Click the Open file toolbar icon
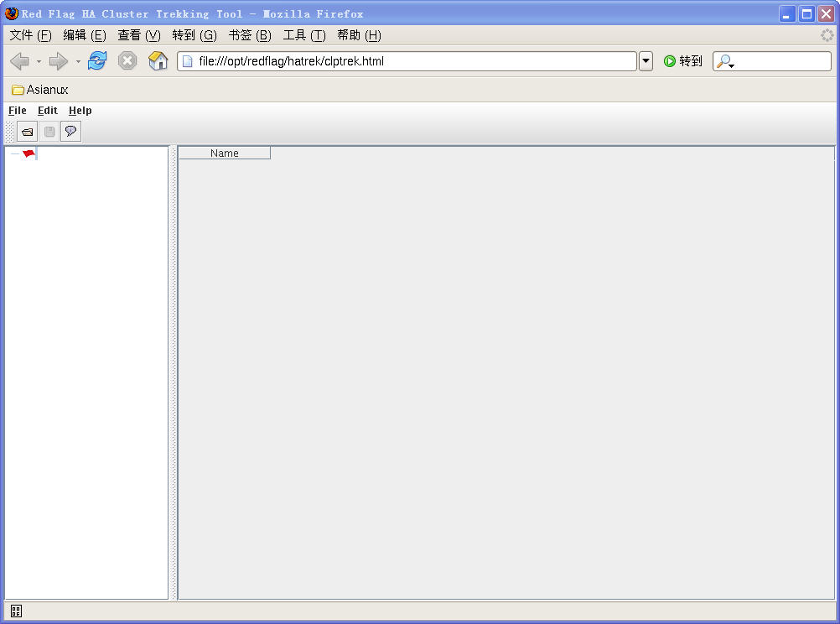 coord(27,132)
